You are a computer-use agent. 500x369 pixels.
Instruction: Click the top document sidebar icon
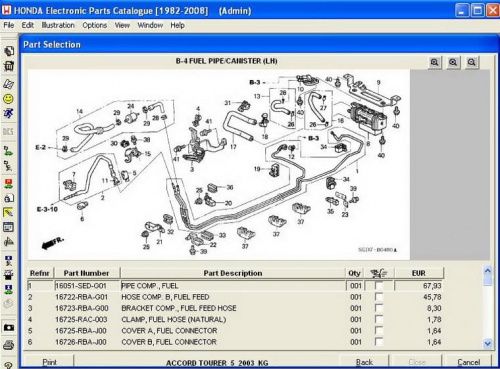click(9, 51)
